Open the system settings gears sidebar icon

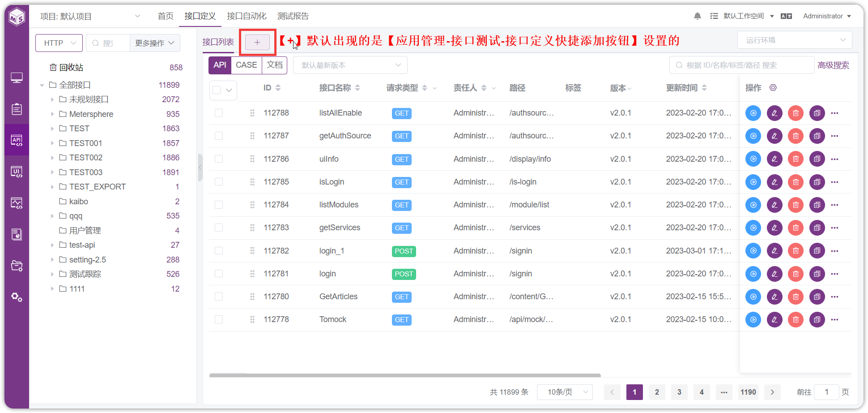coord(17,297)
